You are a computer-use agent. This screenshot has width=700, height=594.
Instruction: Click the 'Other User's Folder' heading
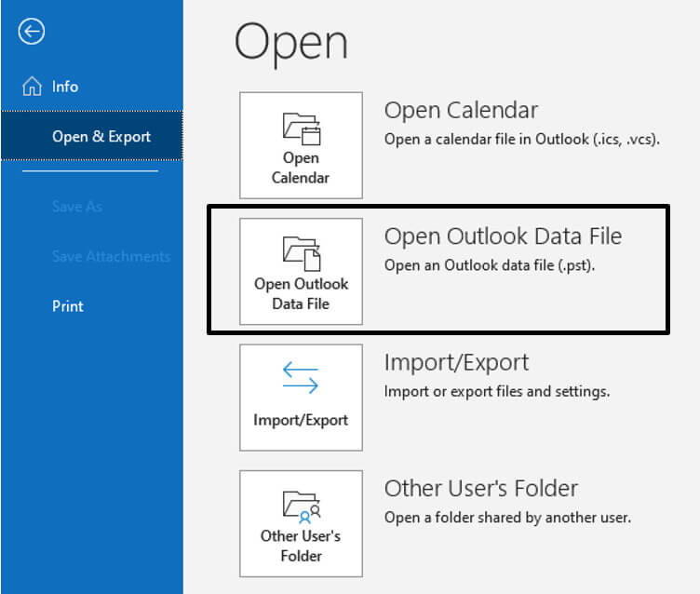481,488
